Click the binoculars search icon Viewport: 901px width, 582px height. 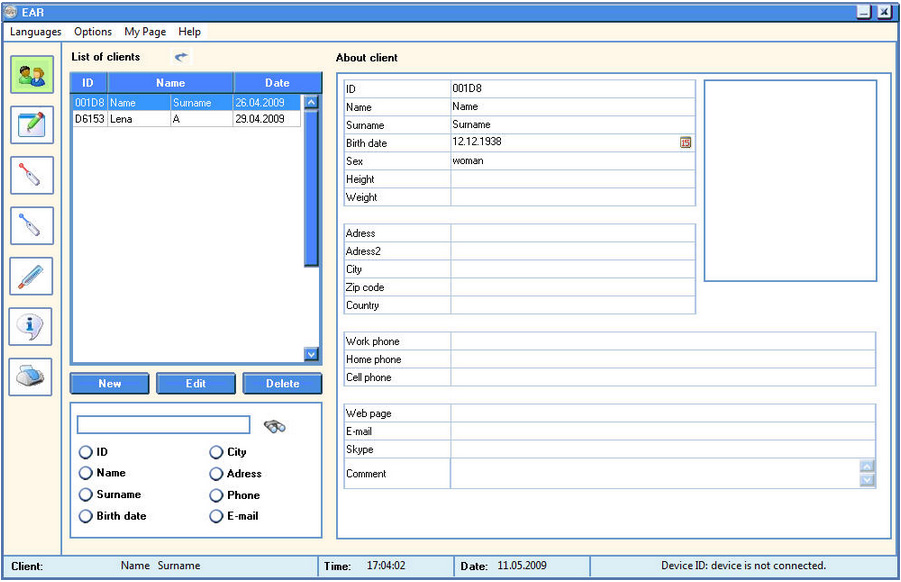[275, 426]
